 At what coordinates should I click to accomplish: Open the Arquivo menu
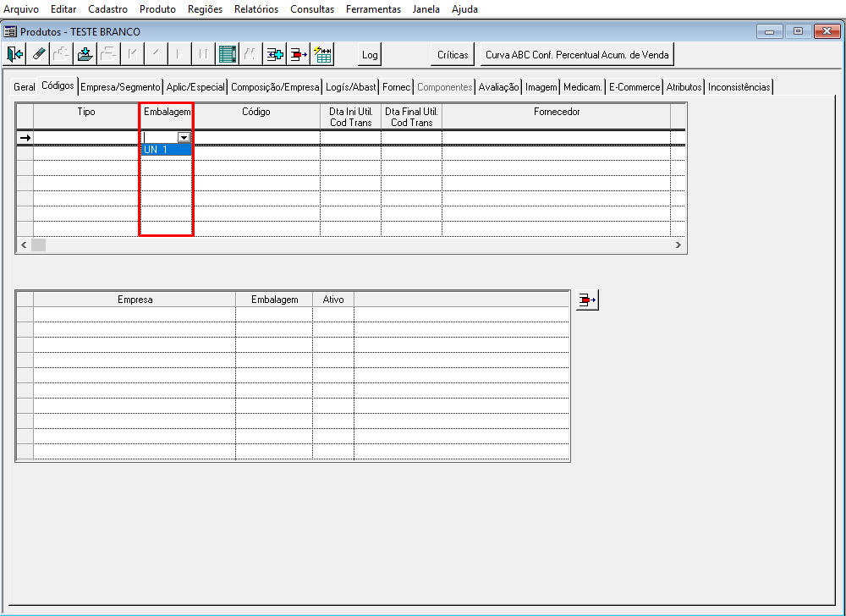pos(21,9)
